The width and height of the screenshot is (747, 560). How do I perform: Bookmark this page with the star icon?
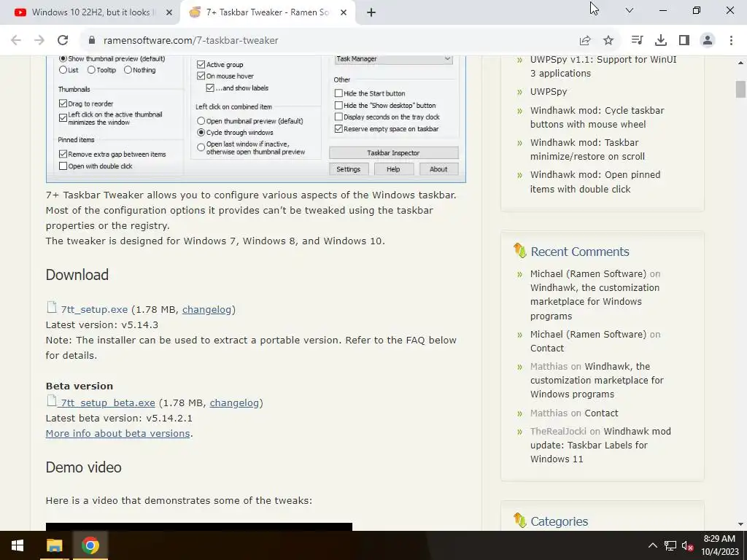pyautogui.click(x=608, y=40)
